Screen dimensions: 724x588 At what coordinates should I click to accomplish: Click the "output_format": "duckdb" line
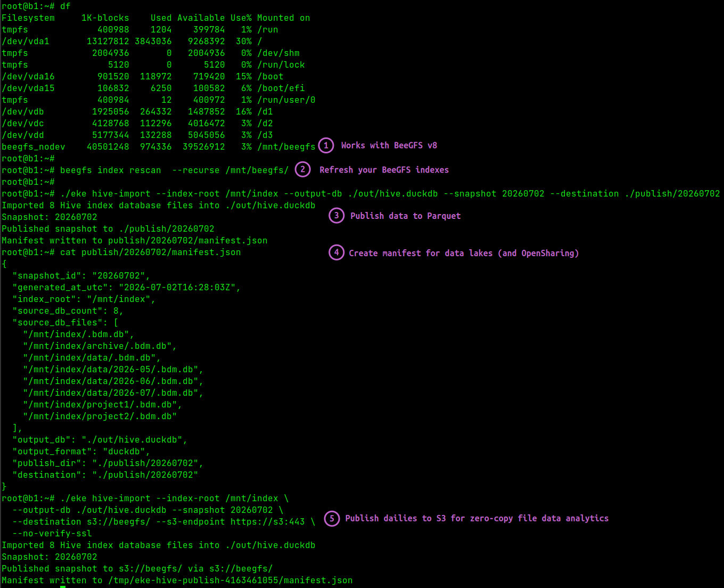[x=81, y=452]
